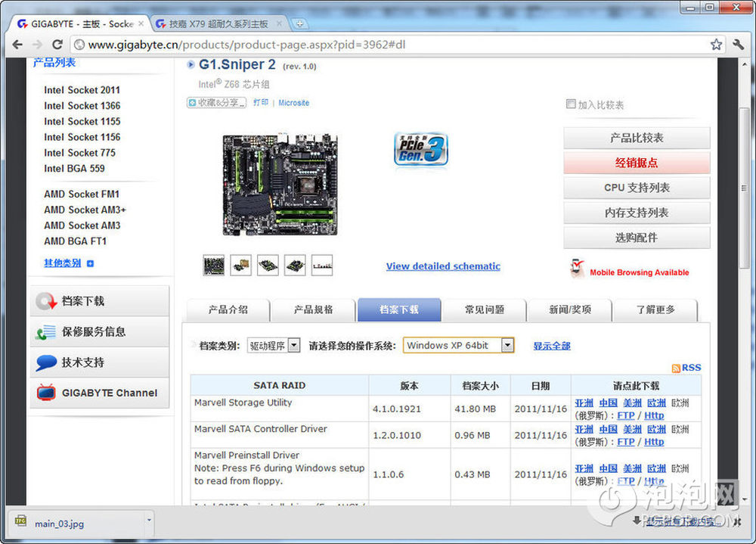Open a new browser tab
The width and height of the screenshot is (756, 544).
tap(299, 24)
